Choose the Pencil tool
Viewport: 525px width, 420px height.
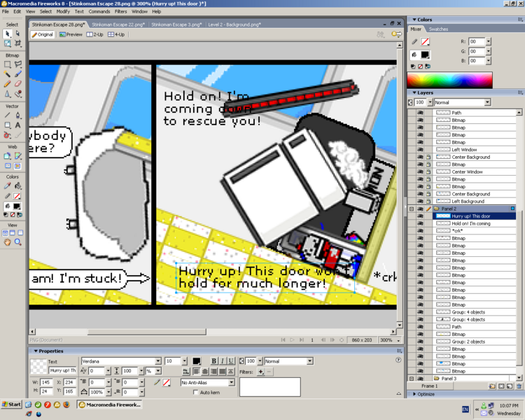click(x=8, y=83)
